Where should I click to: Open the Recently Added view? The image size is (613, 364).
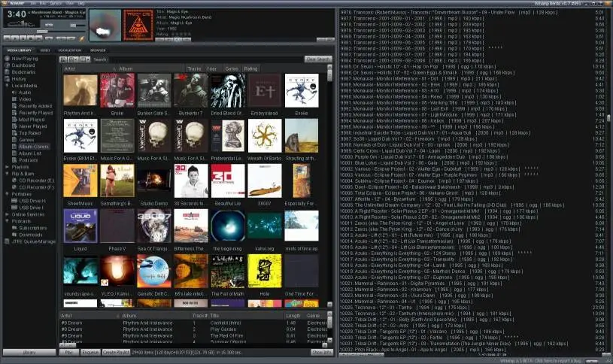pos(35,106)
